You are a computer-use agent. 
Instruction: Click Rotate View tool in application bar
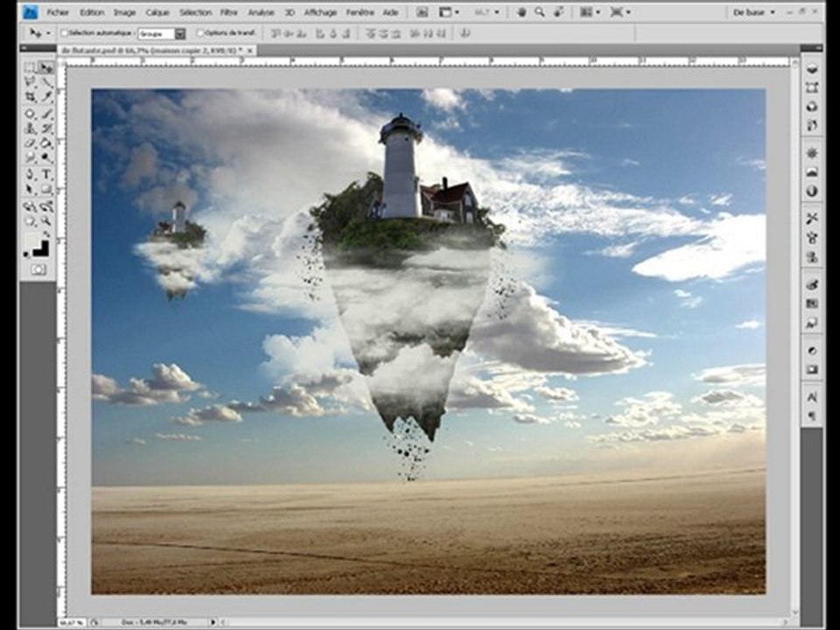(558, 11)
